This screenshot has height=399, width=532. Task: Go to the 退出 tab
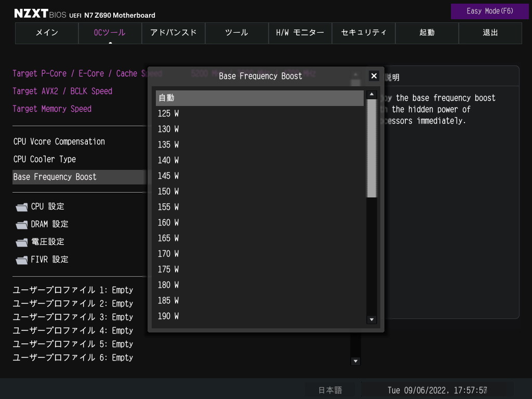490,33
